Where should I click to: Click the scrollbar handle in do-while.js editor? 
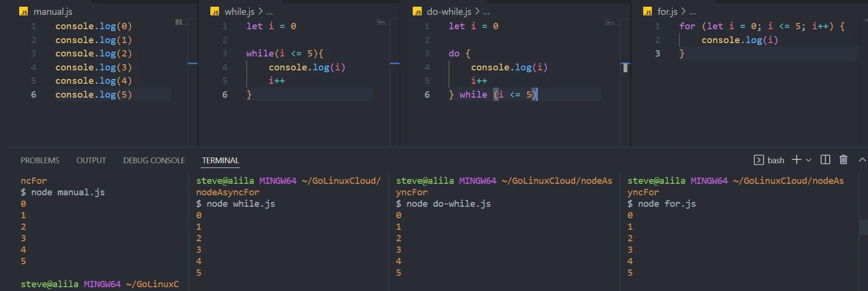[625, 68]
